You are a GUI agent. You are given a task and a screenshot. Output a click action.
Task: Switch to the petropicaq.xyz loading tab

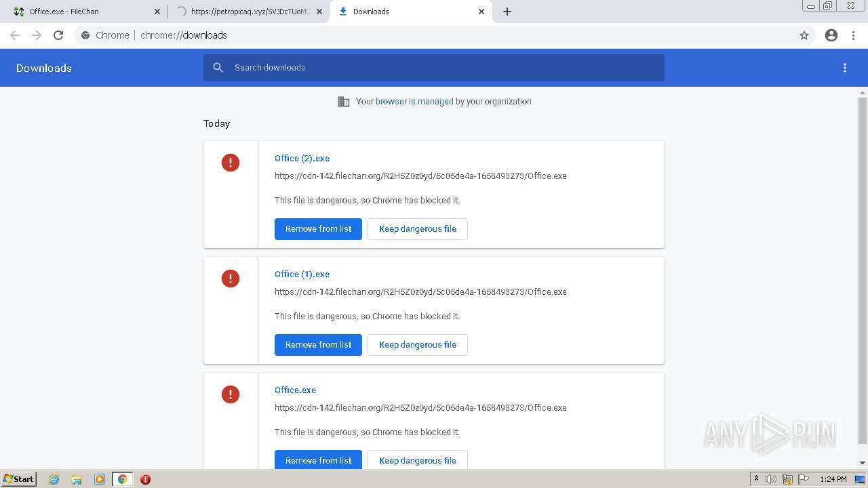pos(248,12)
